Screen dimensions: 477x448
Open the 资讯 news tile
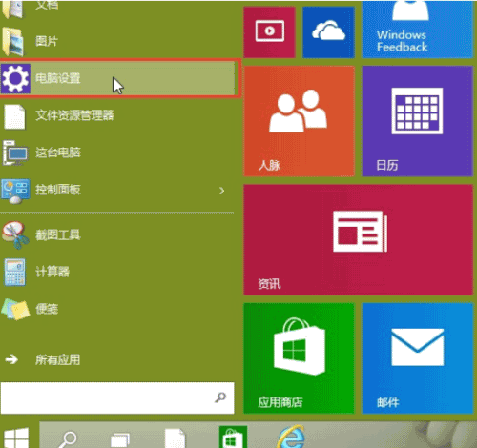pyautogui.click(x=359, y=240)
